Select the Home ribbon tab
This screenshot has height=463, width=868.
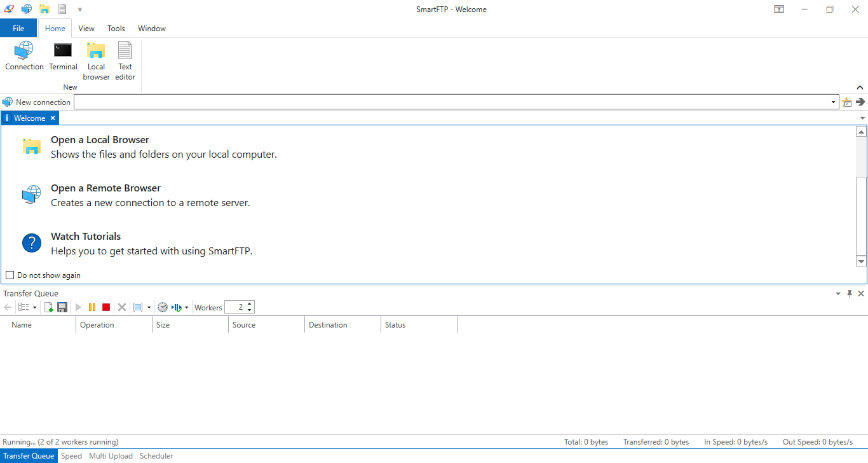pyautogui.click(x=55, y=28)
